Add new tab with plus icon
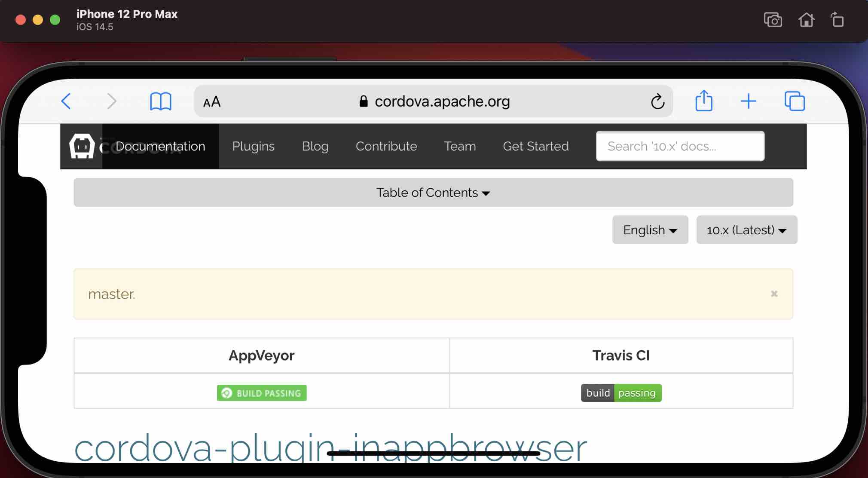868x478 pixels. [x=748, y=101]
